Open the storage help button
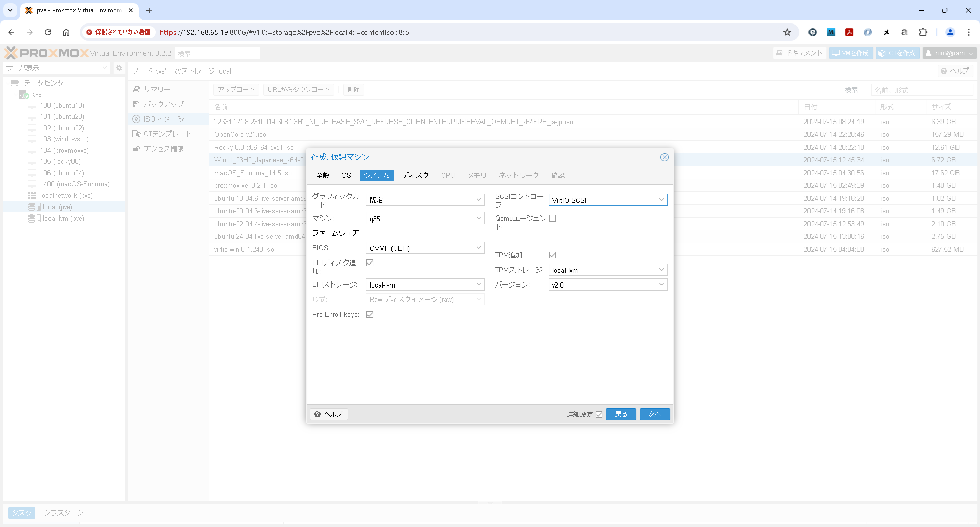This screenshot has width=980, height=527. tap(955, 71)
